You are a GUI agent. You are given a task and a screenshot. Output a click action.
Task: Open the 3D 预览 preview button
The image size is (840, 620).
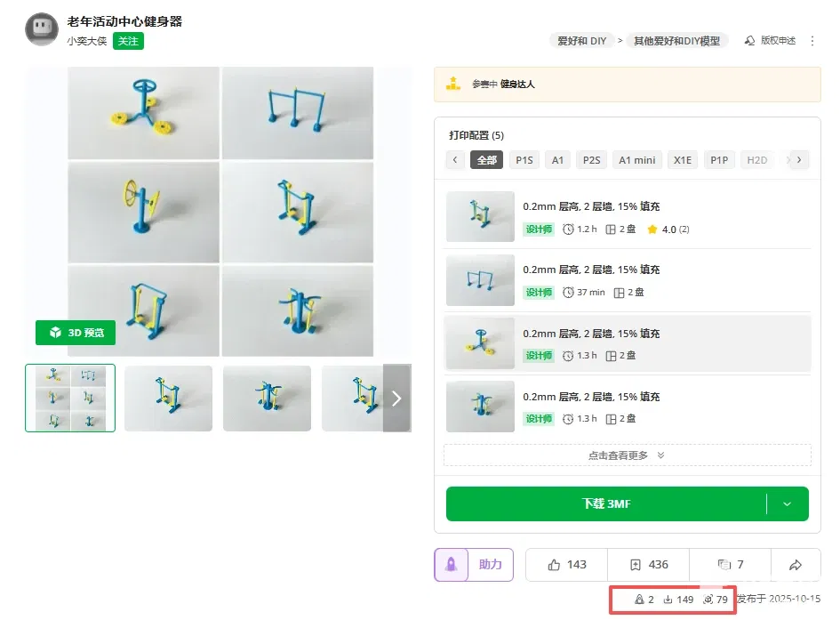[76, 333]
